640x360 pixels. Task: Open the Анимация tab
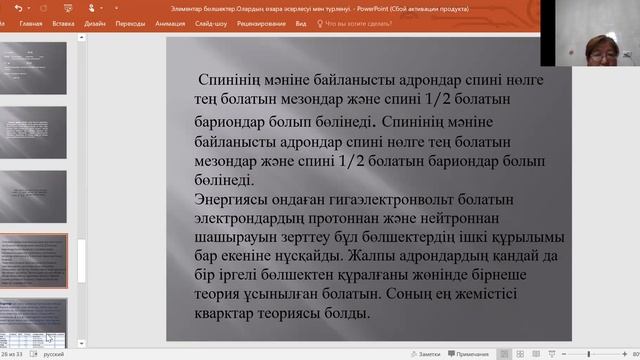click(x=170, y=24)
